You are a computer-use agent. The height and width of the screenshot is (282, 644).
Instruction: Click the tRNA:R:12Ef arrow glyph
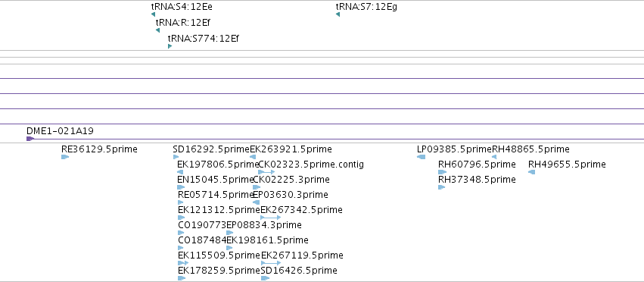point(157,30)
